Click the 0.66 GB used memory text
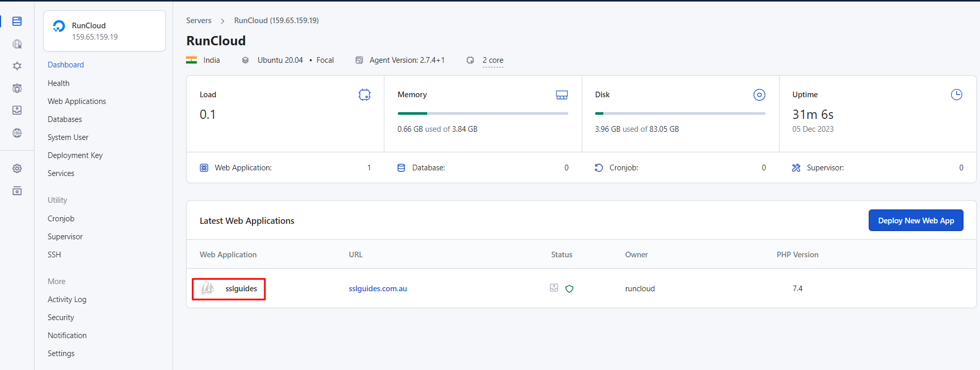Screen dimensions: 980x370 437,129
